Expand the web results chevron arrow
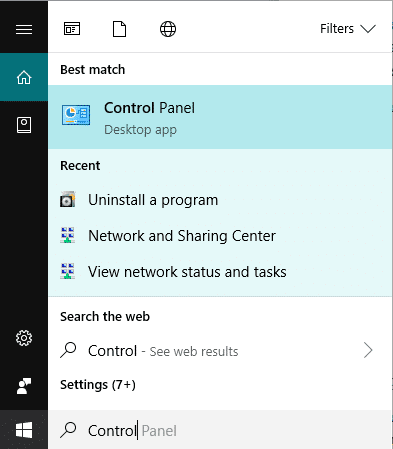 (368, 350)
